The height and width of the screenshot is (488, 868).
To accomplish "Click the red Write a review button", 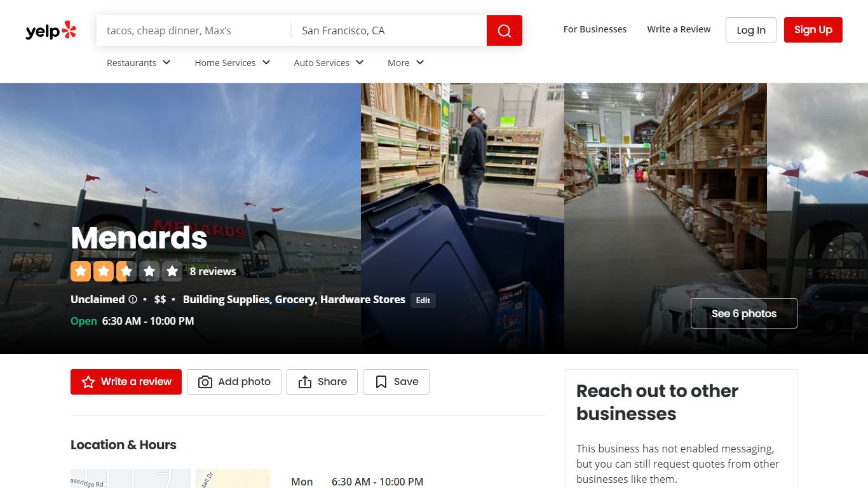I will click(126, 382).
